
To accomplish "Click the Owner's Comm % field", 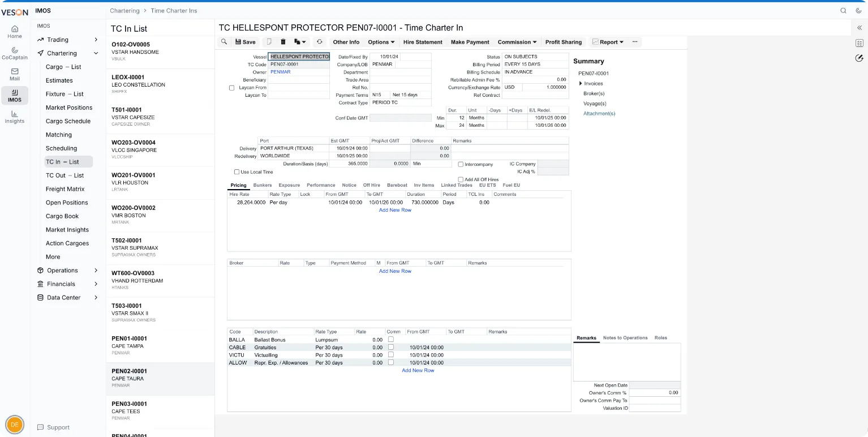I will (655, 392).
